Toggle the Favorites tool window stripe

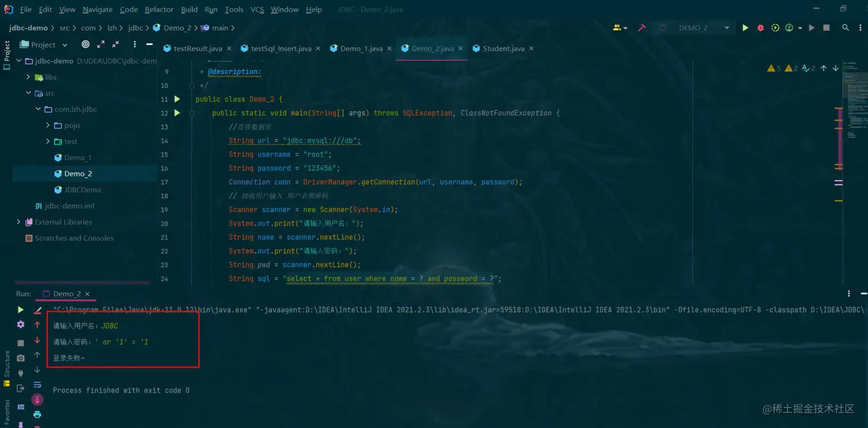coord(7,413)
